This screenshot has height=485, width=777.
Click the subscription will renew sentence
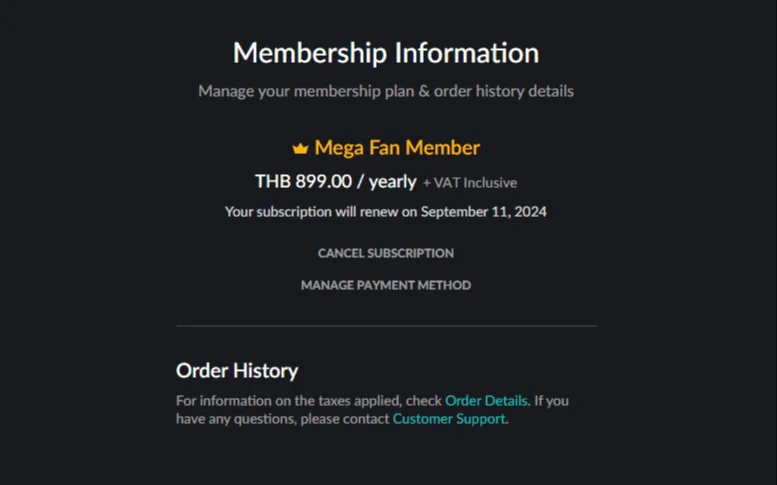point(386,212)
